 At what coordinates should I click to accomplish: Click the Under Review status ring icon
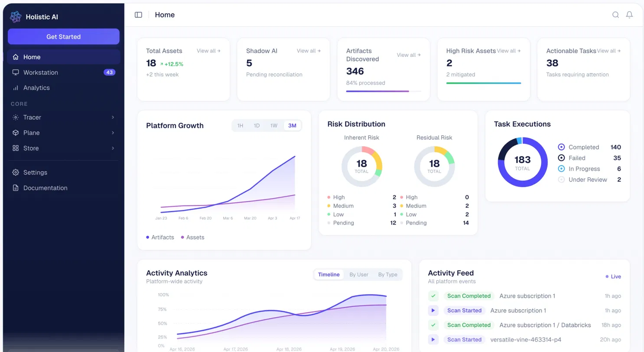[561, 179]
